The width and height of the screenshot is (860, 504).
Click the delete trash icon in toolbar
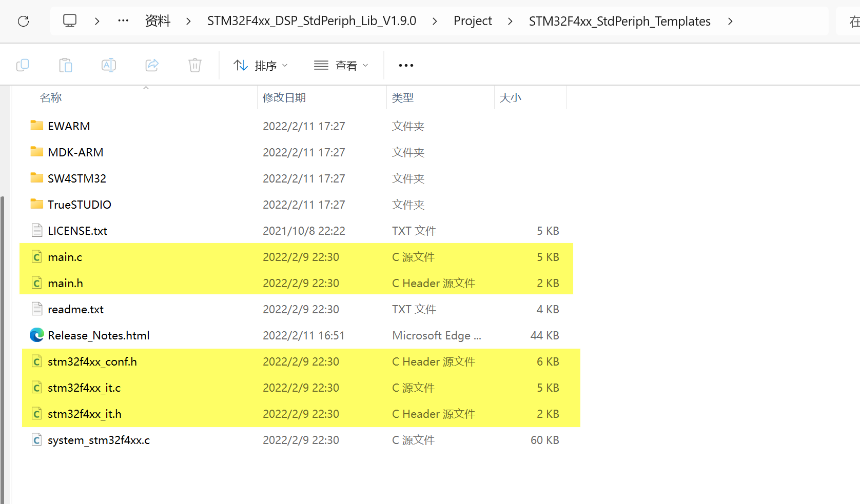195,65
